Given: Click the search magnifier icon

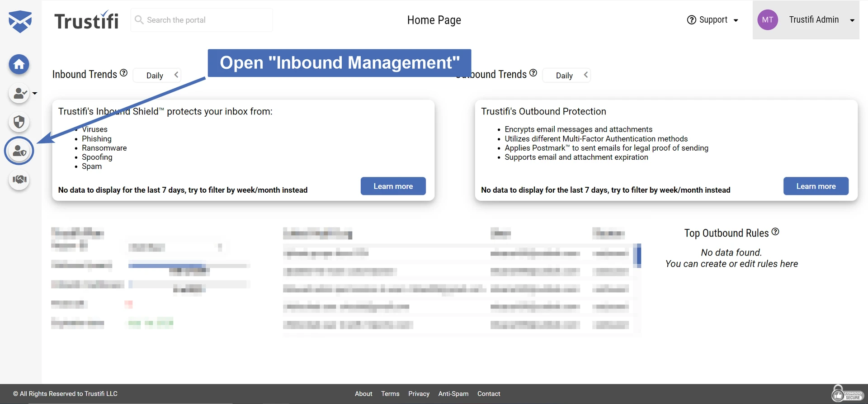Looking at the screenshot, I should click(x=139, y=20).
